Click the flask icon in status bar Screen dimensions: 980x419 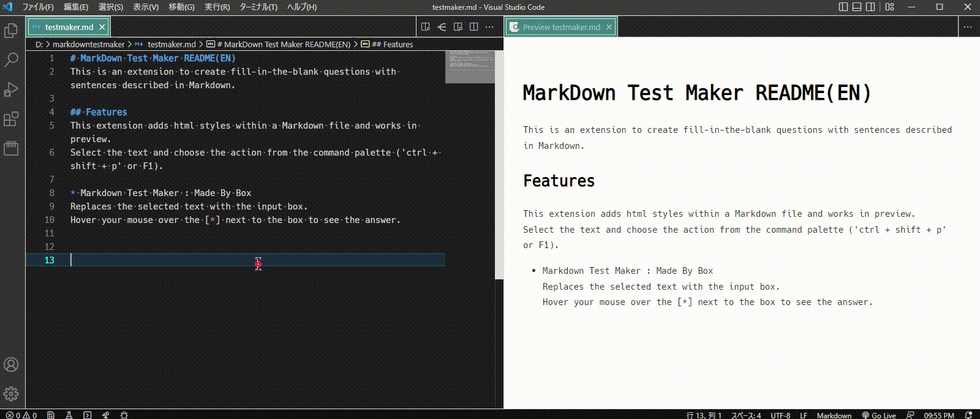69,415
